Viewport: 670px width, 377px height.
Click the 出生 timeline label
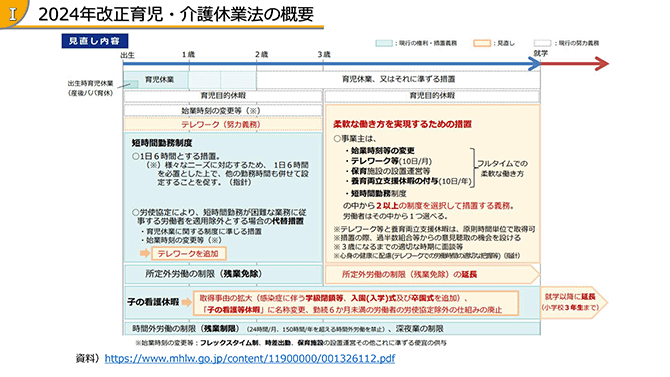[x=127, y=55]
